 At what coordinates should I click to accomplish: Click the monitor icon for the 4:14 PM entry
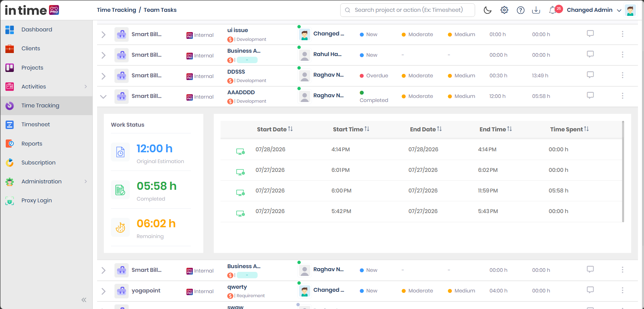point(240,152)
